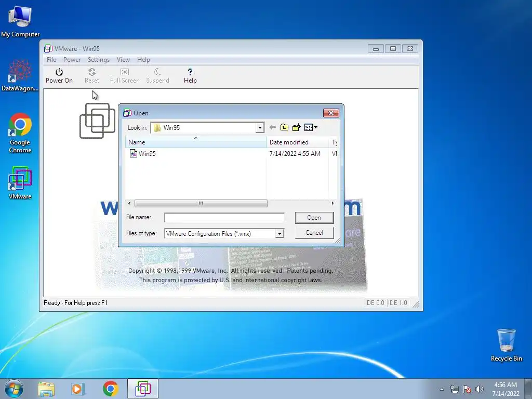
Task: Click the Create New Folder icon
Action: (x=297, y=128)
